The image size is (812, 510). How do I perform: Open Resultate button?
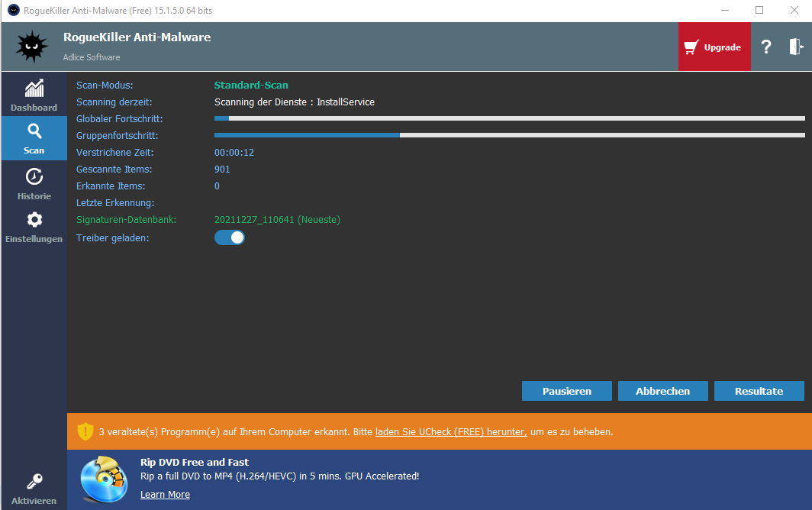(x=759, y=392)
